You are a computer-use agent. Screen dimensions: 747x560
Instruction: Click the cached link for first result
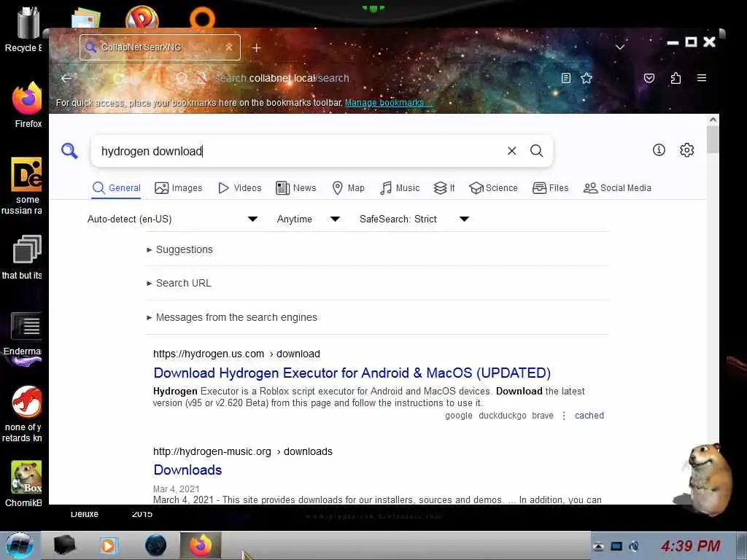tap(589, 416)
